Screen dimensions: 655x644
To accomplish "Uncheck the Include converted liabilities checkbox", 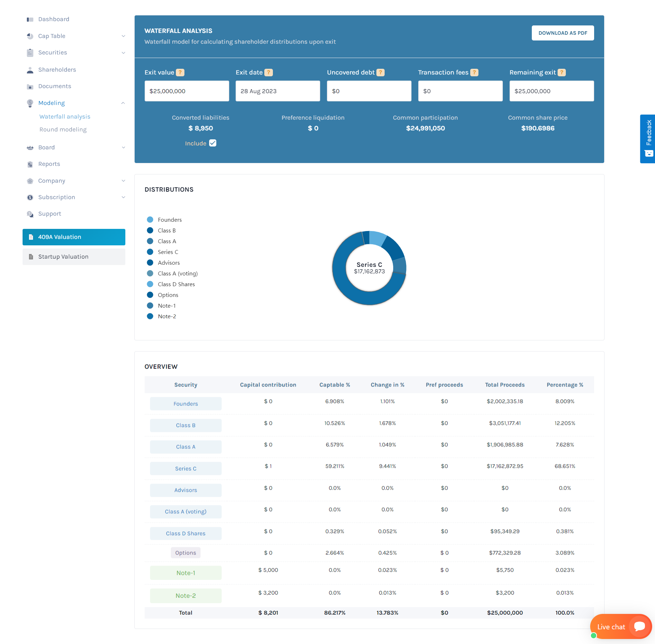I will [x=213, y=143].
